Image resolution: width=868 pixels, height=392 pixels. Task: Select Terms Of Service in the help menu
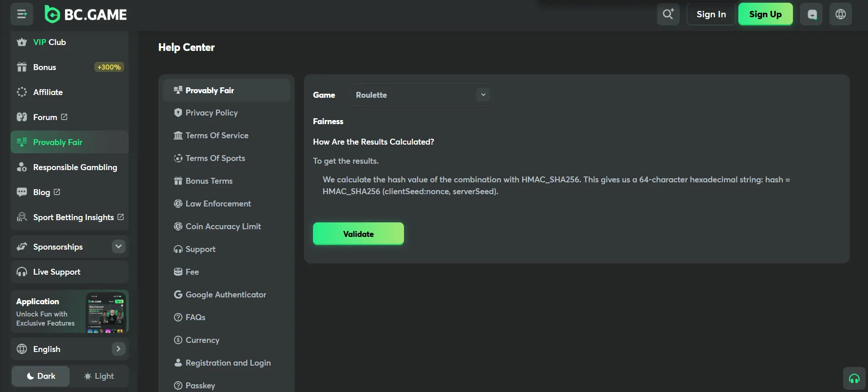pyautogui.click(x=217, y=136)
